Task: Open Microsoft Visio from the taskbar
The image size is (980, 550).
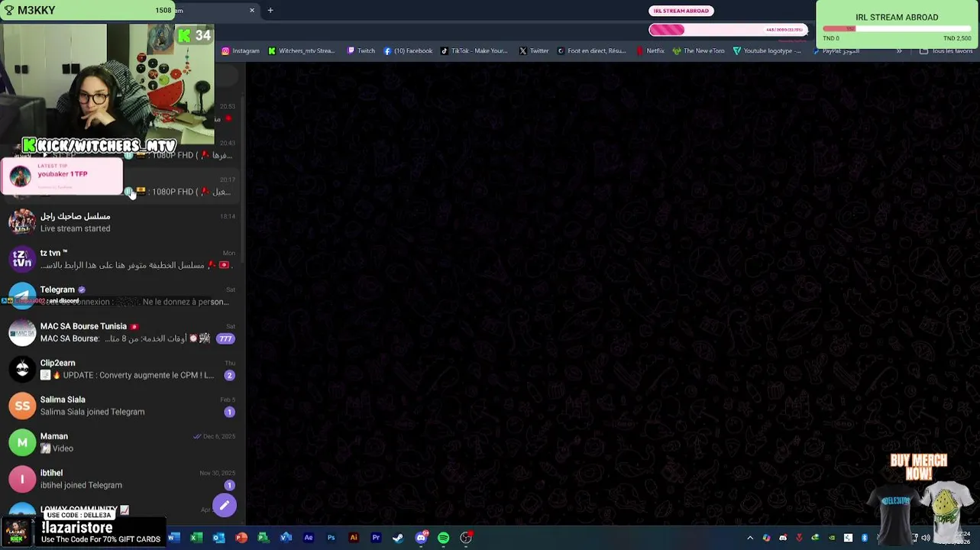Action: coord(286,538)
